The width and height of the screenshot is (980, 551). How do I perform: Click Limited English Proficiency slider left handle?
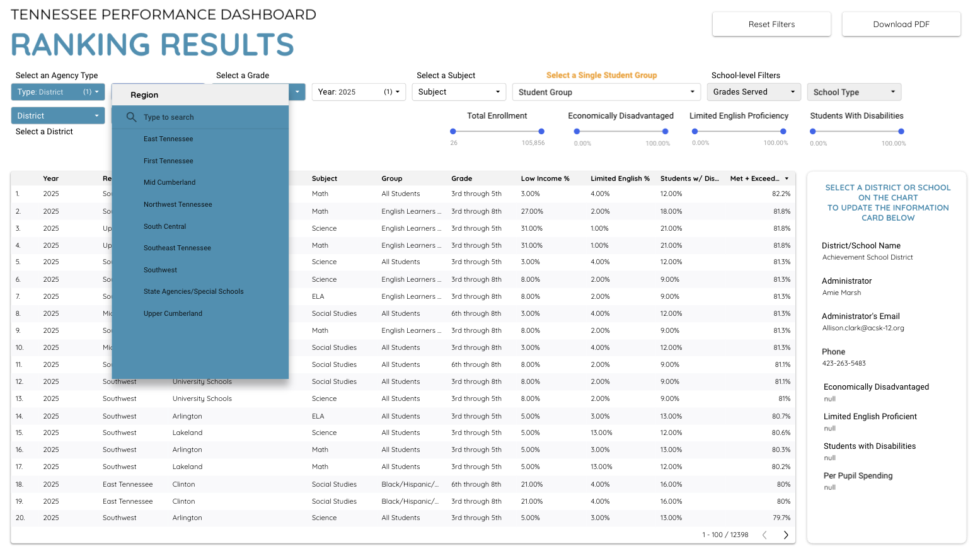coord(695,131)
